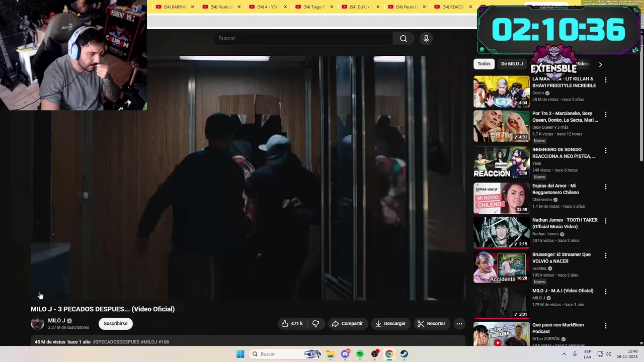Click the Compartir share button
This screenshot has width=644, height=362.
click(347, 324)
